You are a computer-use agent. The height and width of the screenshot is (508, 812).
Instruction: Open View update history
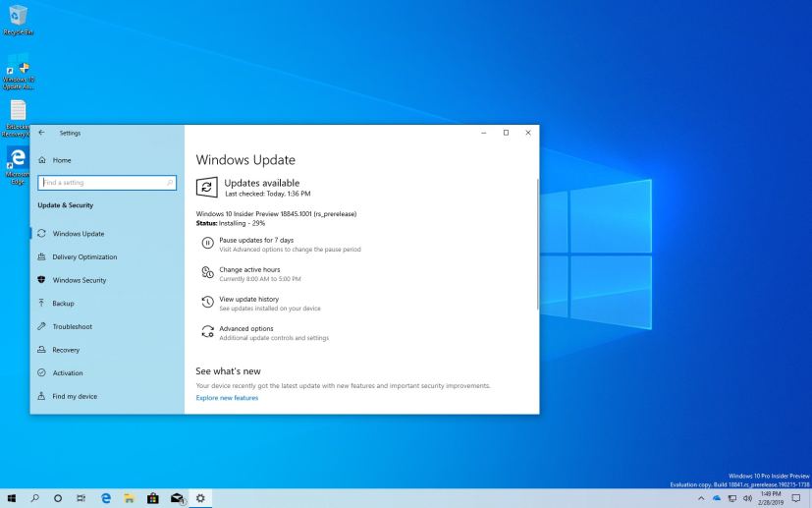tap(249, 299)
